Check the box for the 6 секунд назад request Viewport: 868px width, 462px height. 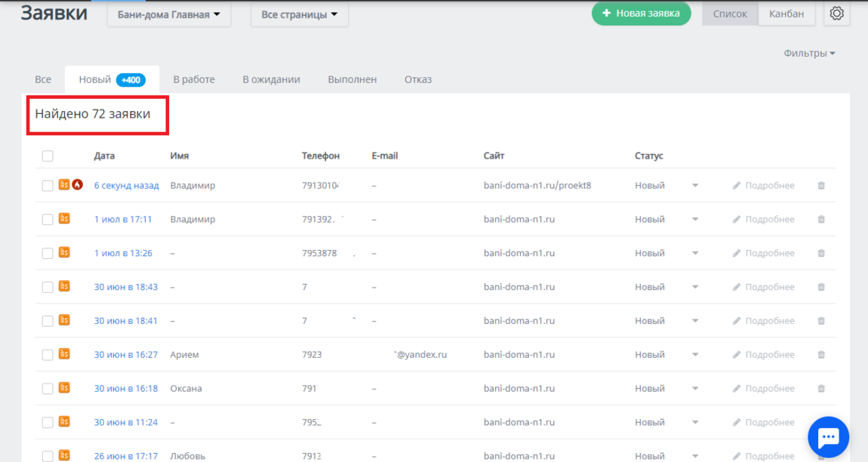pyautogui.click(x=48, y=186)
